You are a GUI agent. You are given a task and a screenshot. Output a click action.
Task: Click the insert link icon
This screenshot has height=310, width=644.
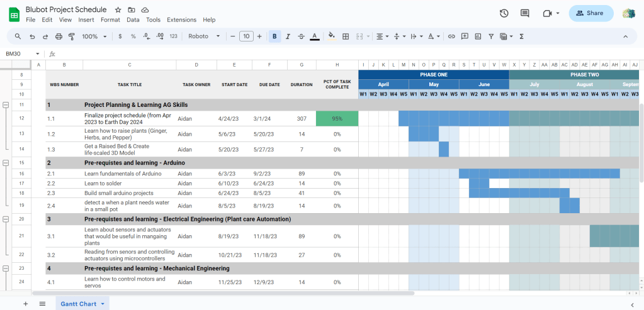coord(451,36)
